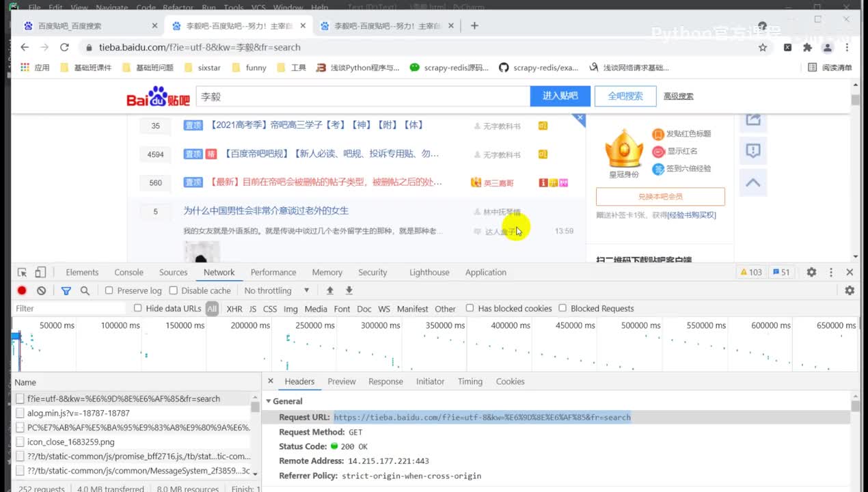Switch to the Performance tab
This screenshot has height=492, width=868.
coord(273,272)
